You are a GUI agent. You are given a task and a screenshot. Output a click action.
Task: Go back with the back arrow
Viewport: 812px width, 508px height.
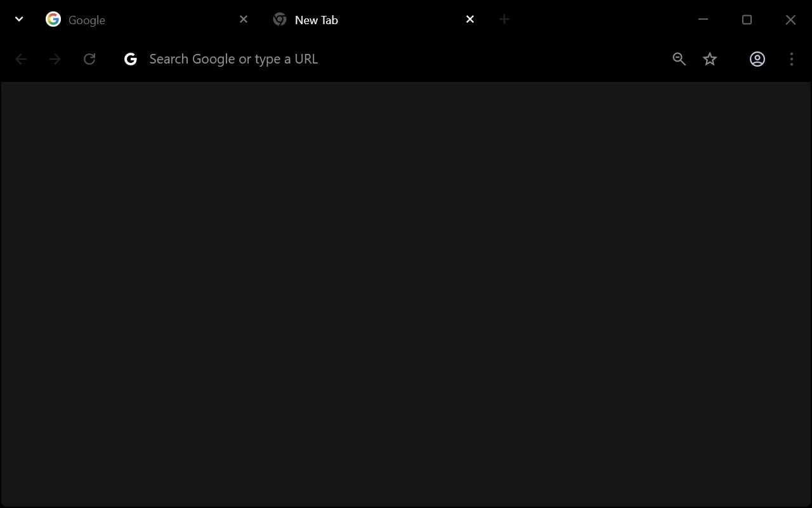21,59
